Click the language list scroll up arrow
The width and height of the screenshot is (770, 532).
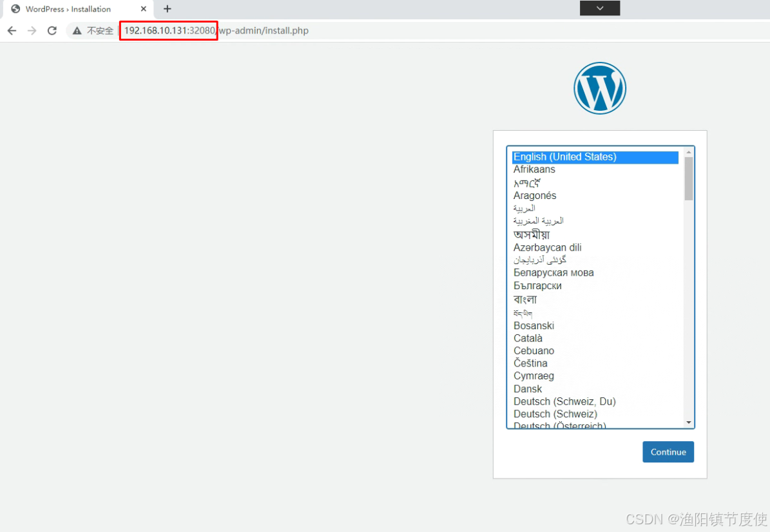click(x=688, y=152)
